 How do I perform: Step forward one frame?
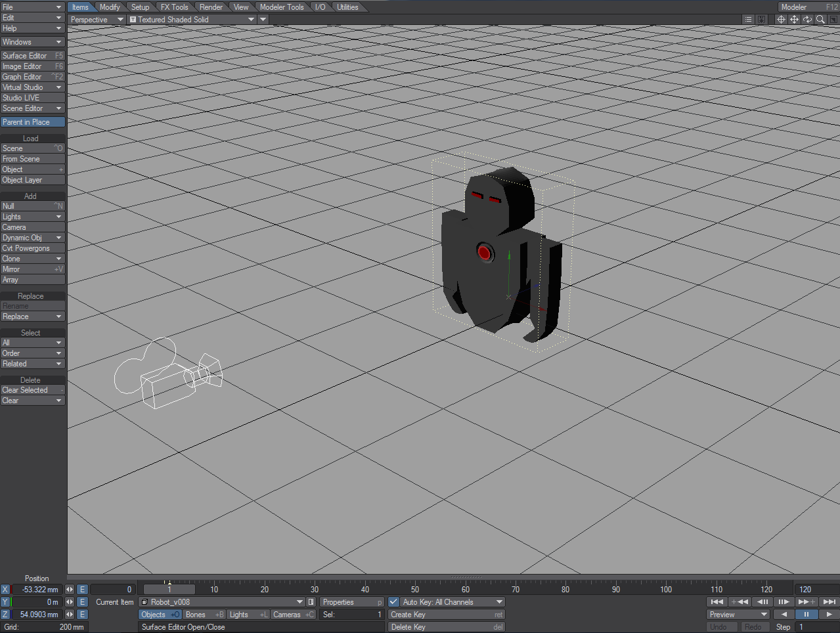784,601
